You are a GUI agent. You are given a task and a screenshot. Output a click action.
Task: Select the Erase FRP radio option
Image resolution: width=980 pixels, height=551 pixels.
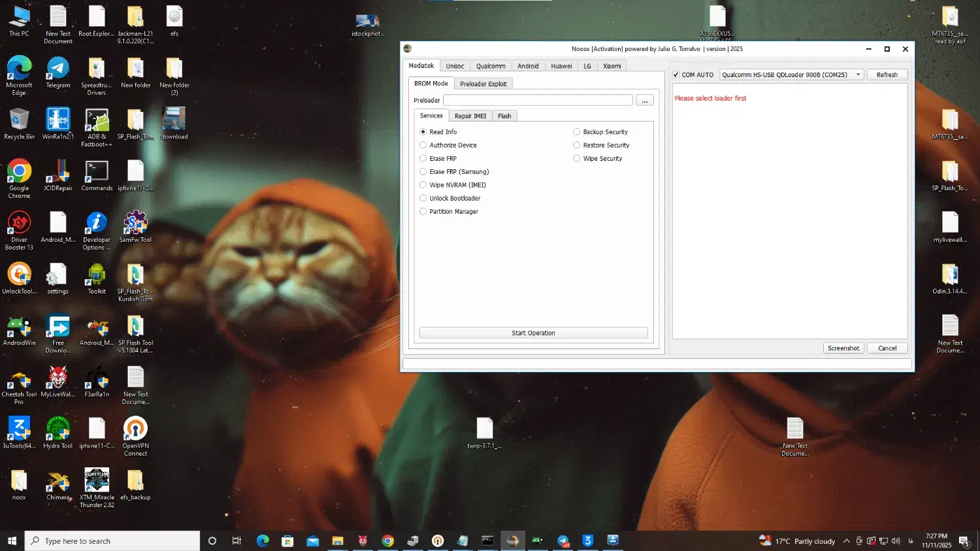423,159
